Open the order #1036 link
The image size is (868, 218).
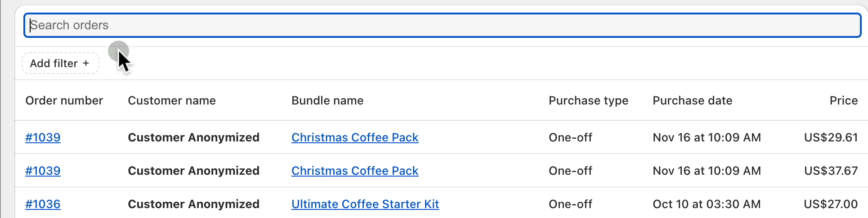[43, 204]
